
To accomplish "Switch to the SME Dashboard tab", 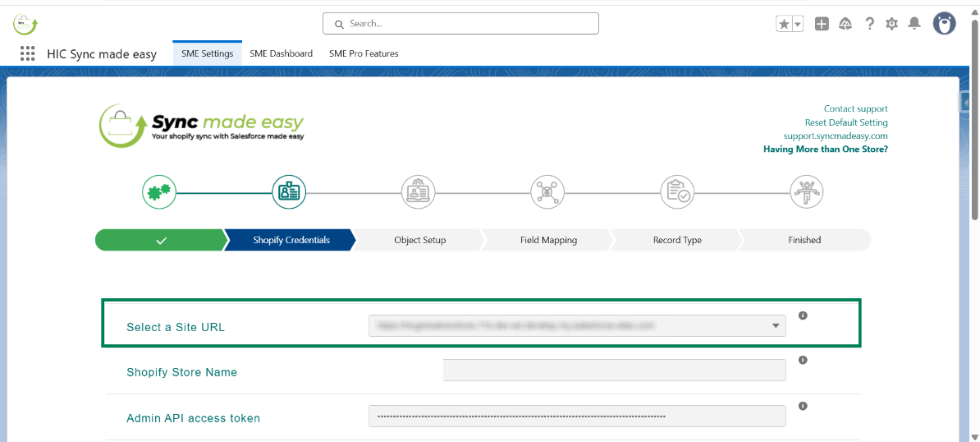I will [x=282, y=53].
